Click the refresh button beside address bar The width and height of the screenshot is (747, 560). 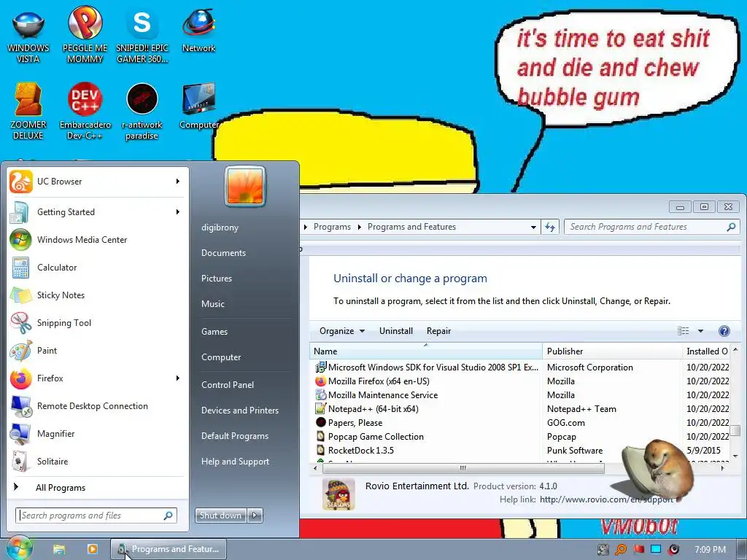click(550, 227)
